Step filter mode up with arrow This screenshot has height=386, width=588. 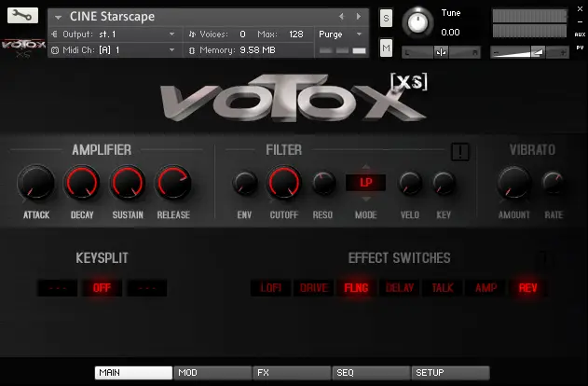[x=366, y=167]
